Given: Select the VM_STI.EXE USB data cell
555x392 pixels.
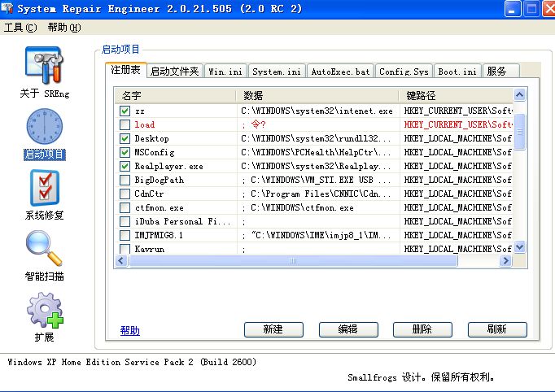Looking at the screenshot, I should [x=316, y=180].
